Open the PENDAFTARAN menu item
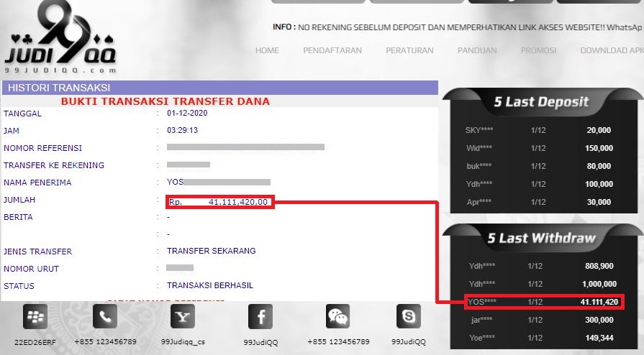The width and height of the screenshot is (644, 355). 332,50
